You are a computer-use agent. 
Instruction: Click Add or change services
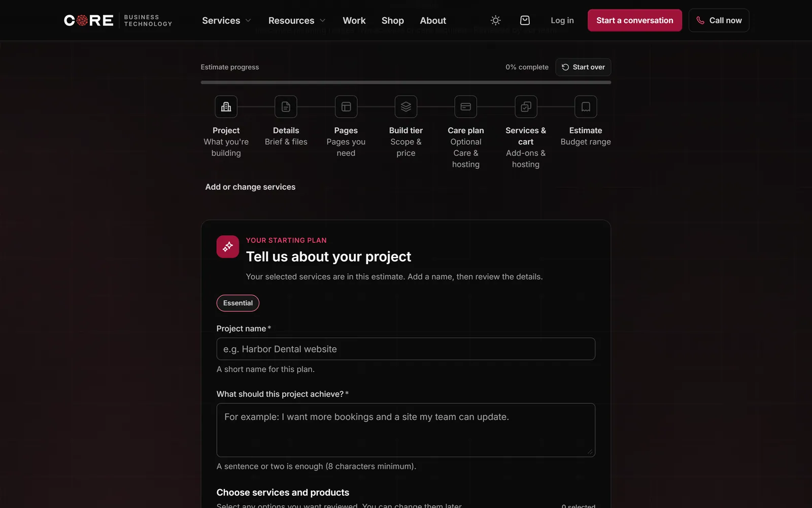[250, 187]
